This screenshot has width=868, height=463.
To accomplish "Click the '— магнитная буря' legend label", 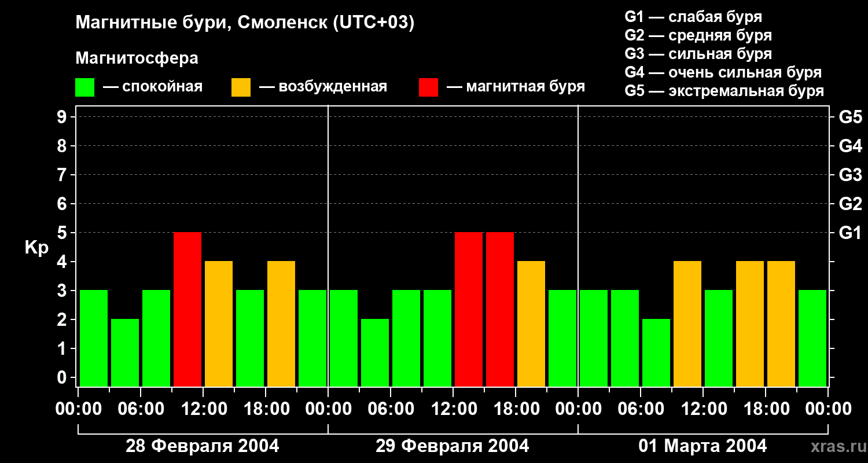I will [516, 87].
